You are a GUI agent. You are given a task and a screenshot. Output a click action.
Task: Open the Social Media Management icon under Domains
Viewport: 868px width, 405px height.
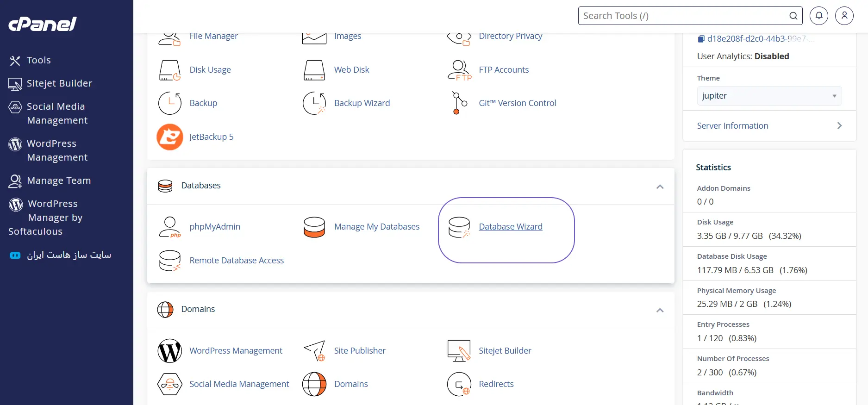[x=170, y=384]
